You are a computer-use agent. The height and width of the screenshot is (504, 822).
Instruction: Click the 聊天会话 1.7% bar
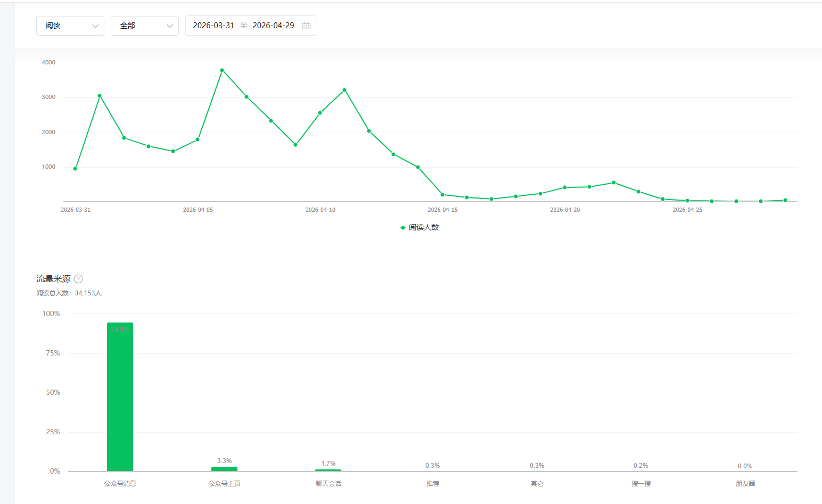(328, 470)
